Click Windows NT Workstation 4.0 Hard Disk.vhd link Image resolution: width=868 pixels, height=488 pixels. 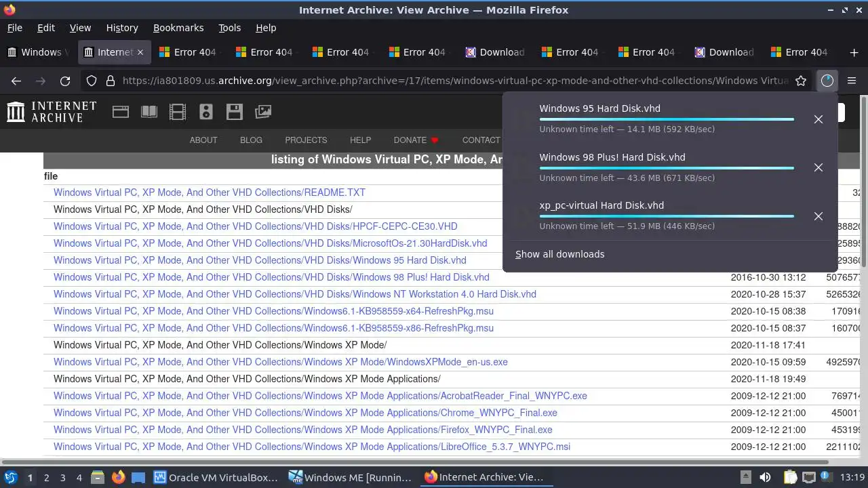[x=295, y=294]
